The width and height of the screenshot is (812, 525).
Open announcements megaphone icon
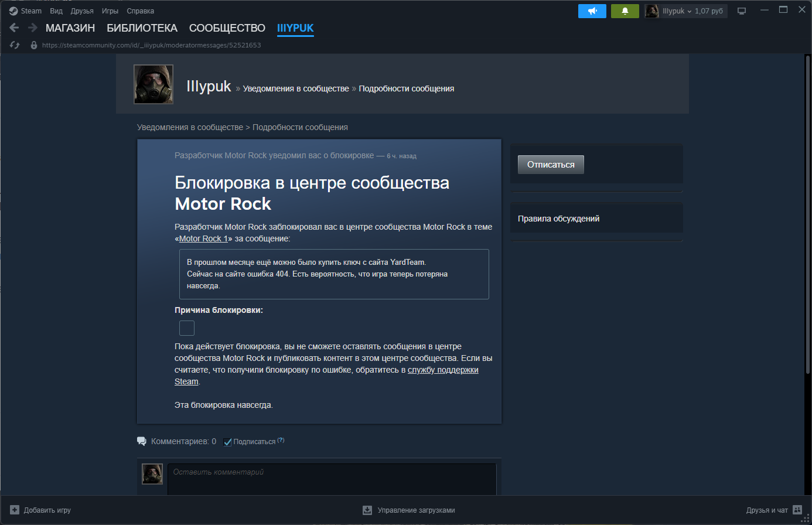(592, 11)
